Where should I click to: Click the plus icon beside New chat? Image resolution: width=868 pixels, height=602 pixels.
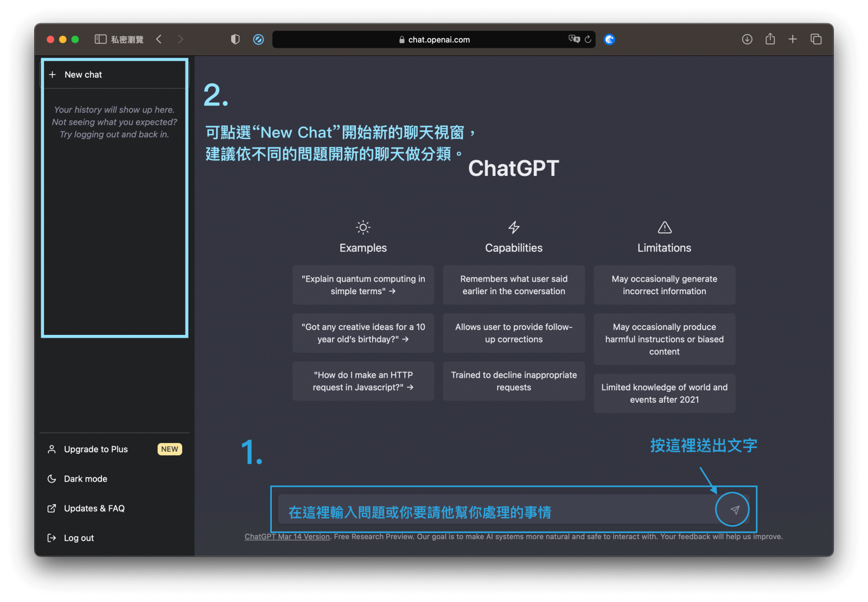tap(53, 74)
